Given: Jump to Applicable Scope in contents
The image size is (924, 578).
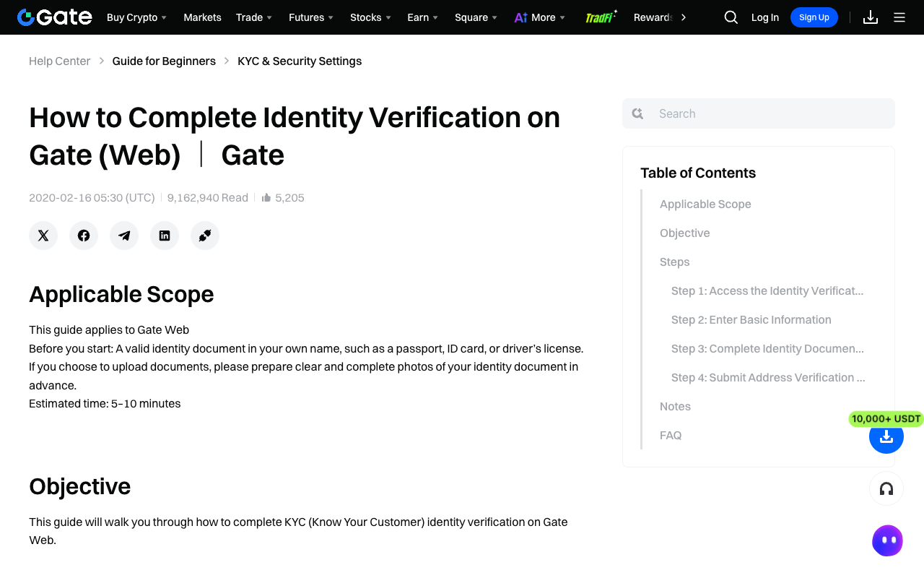Looking at the screenshot, I should pos(705,204).
